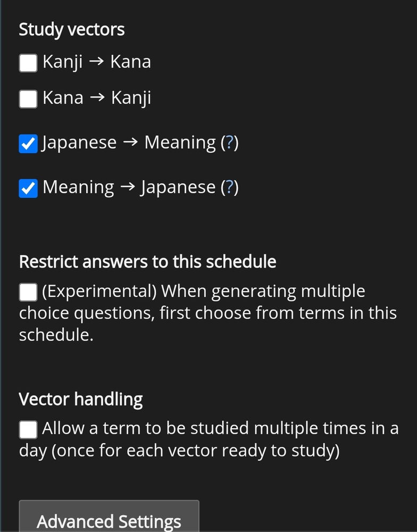Select the 'Meaning → Japanese' label text
Image resolution: width=417 pixels, height=532 pixels.
tap(129, 187)
